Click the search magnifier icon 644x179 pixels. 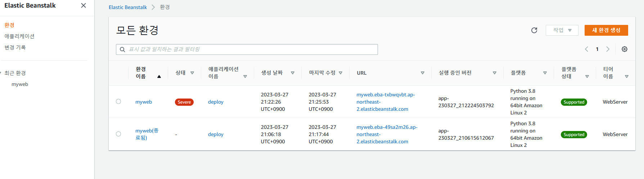point(122,49)
